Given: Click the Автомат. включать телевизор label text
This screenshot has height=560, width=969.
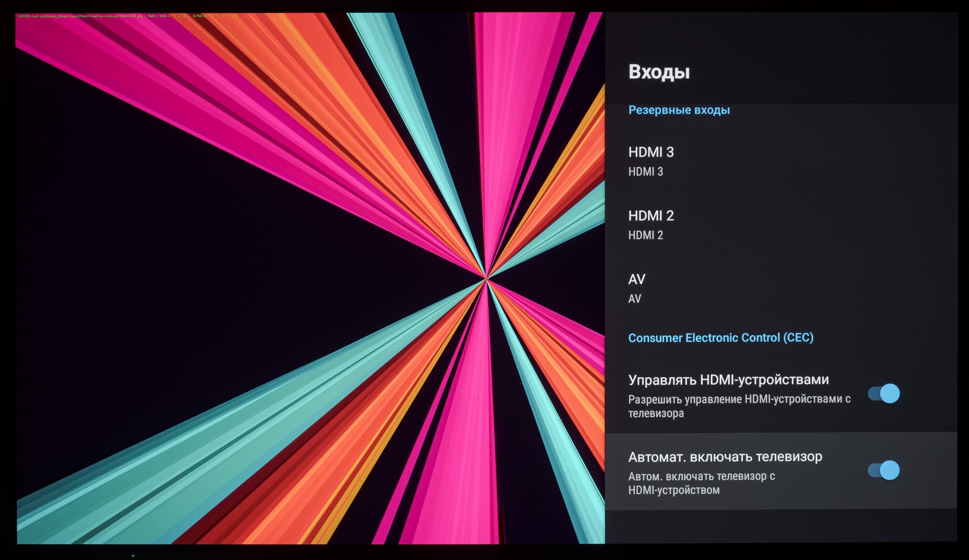Looking at the screenshot, I should (725, 457).
